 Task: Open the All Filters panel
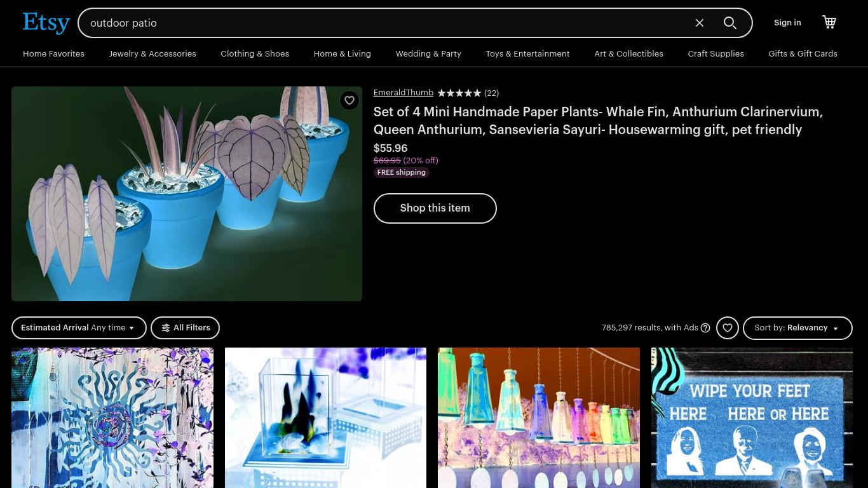[x=185, y=328]
